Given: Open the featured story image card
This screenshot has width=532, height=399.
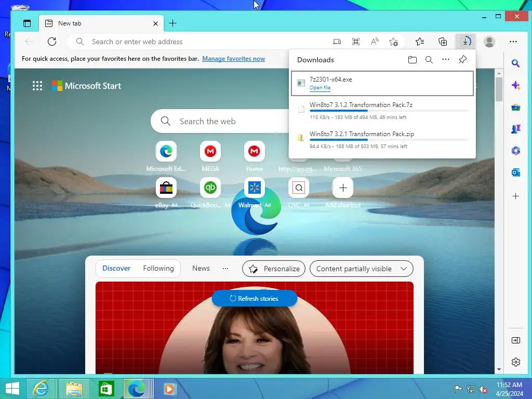Looking at the screenshot, I should pos(255,328).
